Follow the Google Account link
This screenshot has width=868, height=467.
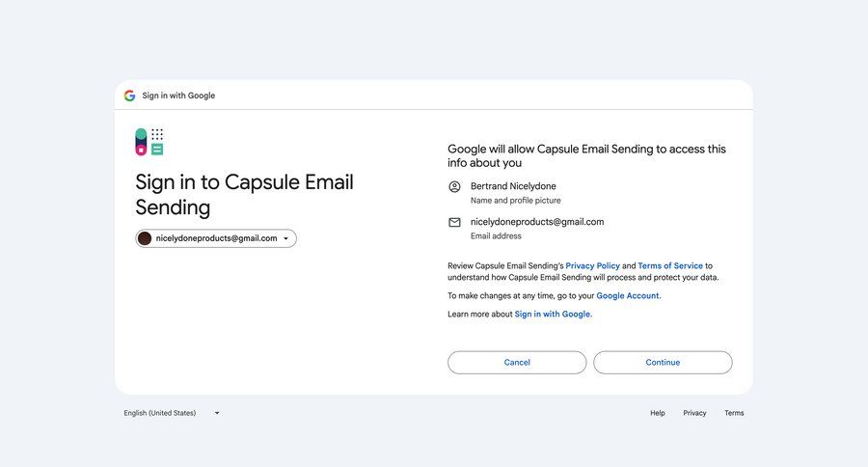(628, 295)
